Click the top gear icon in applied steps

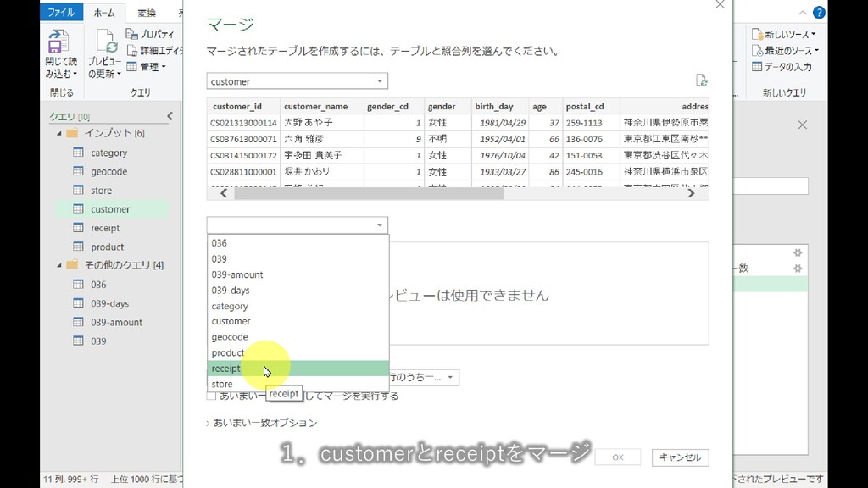pos(798,252)
